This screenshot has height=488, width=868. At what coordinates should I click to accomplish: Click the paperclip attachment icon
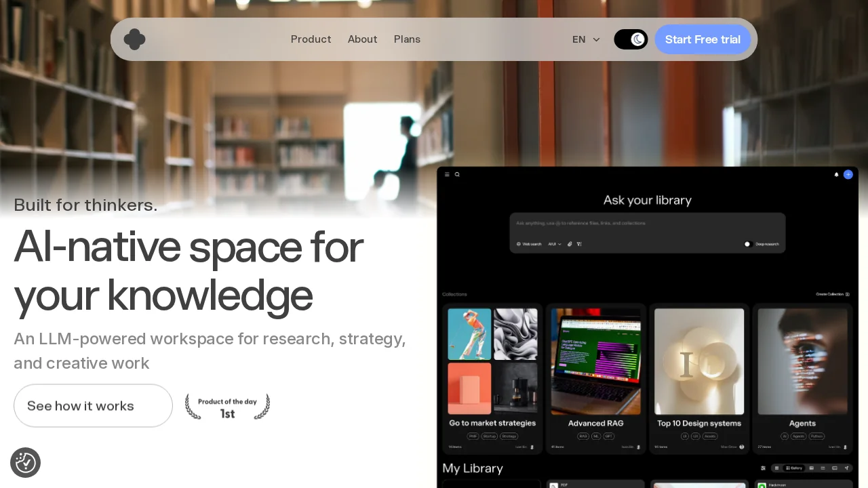(x=570, y=244)
